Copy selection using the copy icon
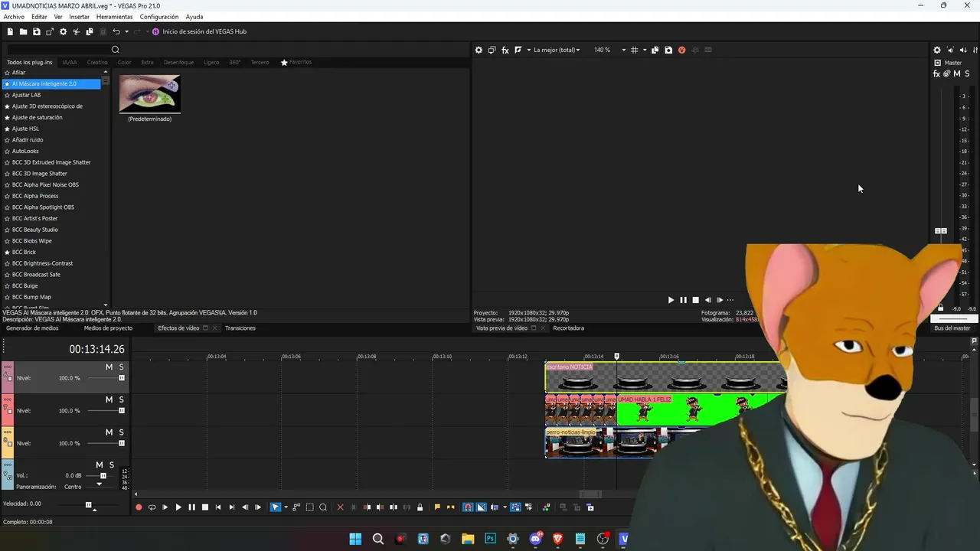This screenshot has height=551, width=980. click(90, 31)
